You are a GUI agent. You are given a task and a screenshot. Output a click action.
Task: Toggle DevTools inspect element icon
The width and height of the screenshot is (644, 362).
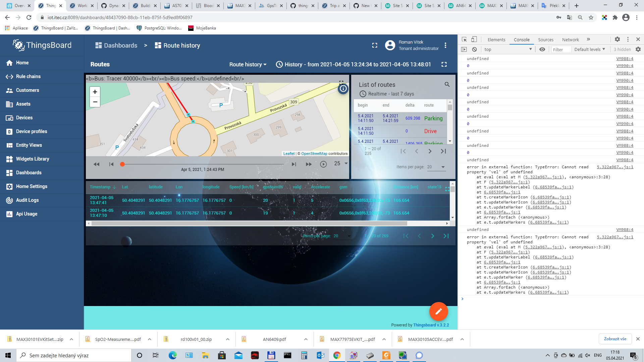464,40
